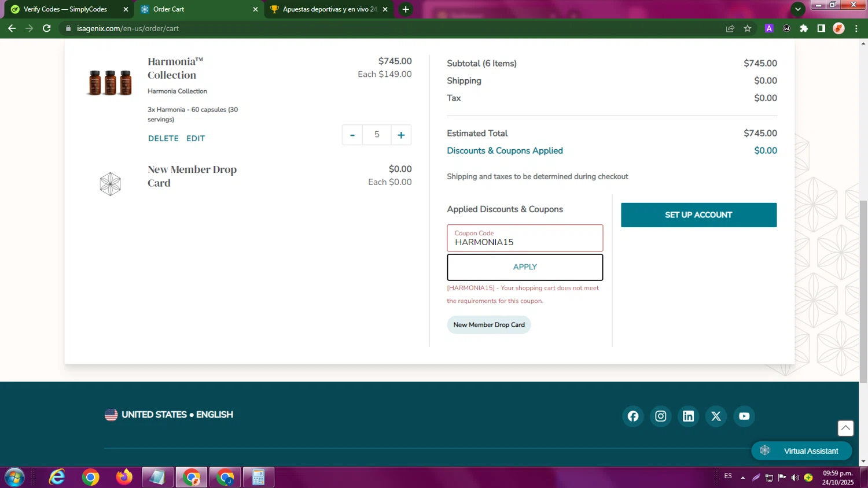The image size is (868, 488).
Task: Click the share page icon
Action: click(730, 28)
